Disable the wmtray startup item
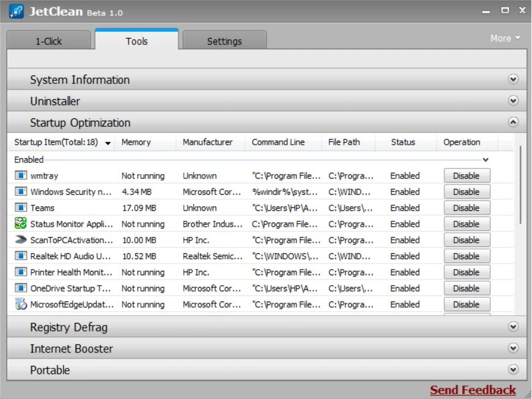The height and width of the screenshot is (399, 532). pyautogui.click(x=467, y=176)
